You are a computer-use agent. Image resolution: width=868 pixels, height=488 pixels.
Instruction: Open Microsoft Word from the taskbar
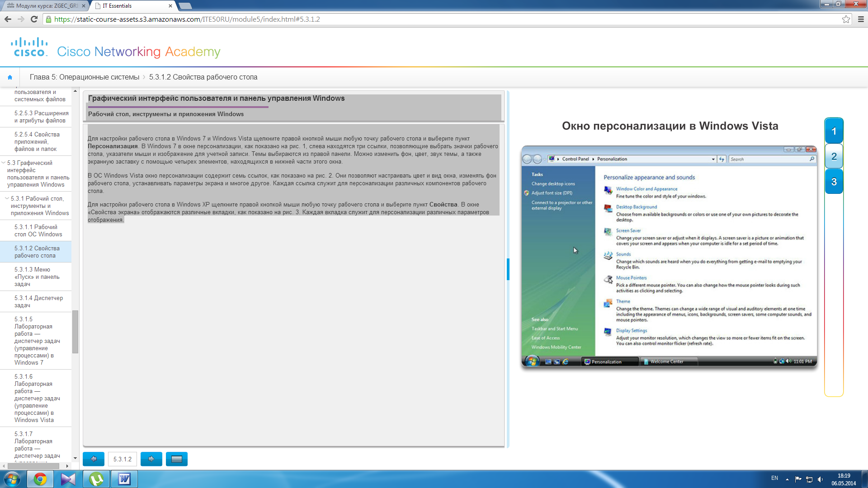124,479
